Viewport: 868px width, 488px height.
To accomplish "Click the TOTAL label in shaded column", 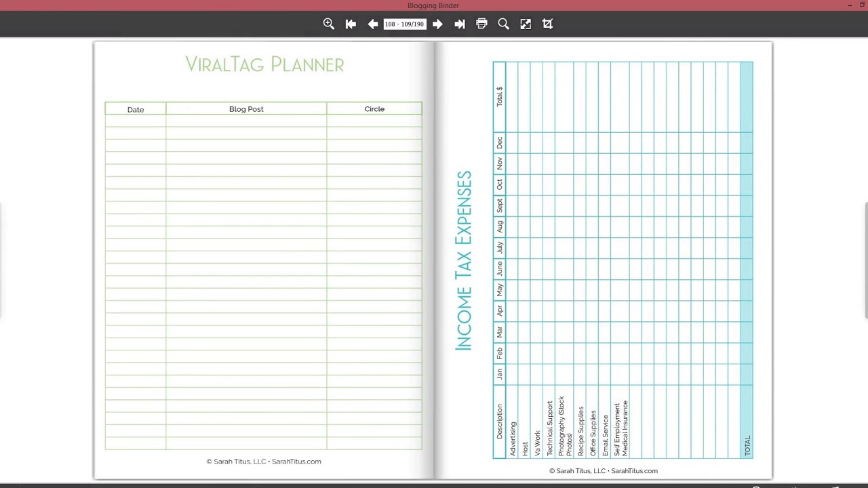I will [x=747, y=445].
